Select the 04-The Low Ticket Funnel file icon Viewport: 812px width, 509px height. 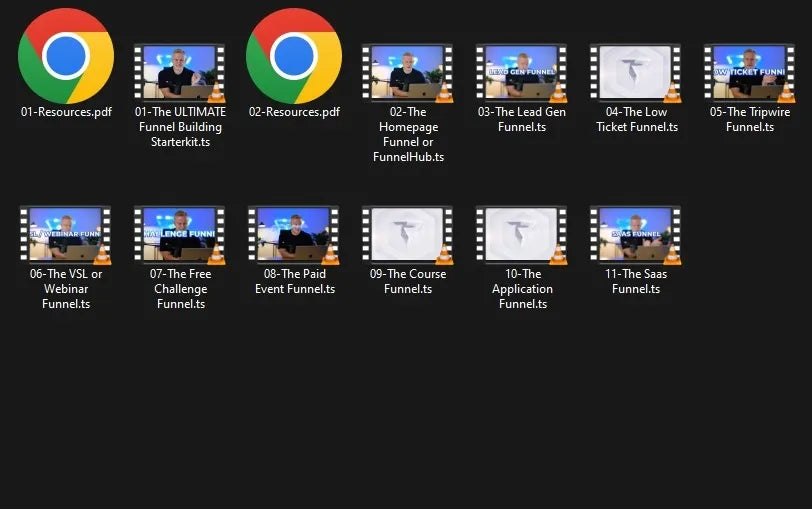click(x=636, y=72)
